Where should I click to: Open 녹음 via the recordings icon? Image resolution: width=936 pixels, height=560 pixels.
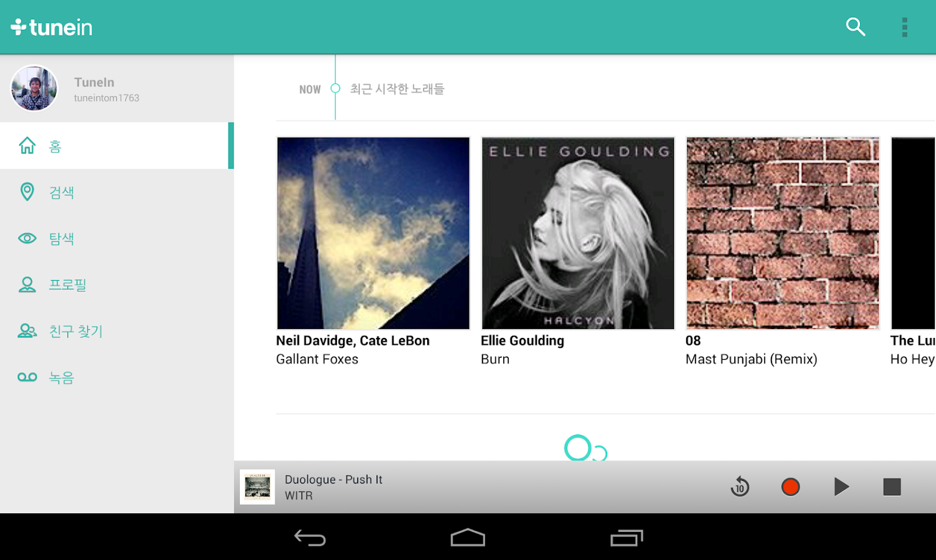click(x=27, y=377)
